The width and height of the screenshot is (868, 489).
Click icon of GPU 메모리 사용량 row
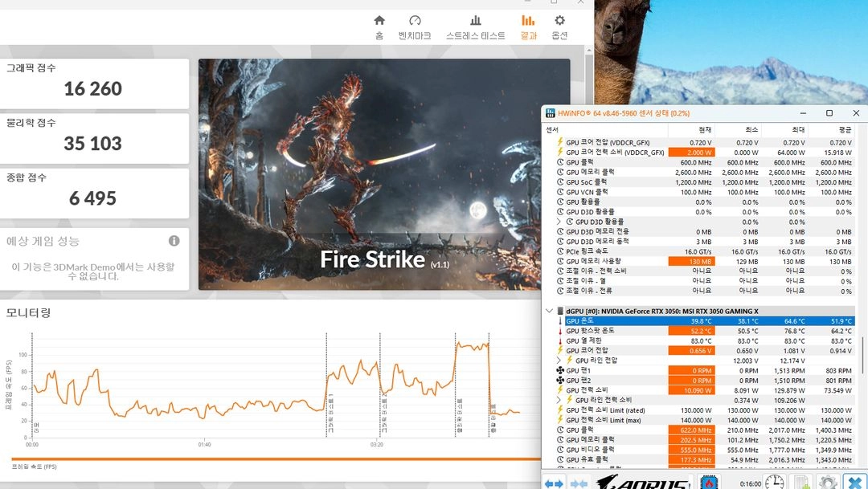tap(560, 261)
